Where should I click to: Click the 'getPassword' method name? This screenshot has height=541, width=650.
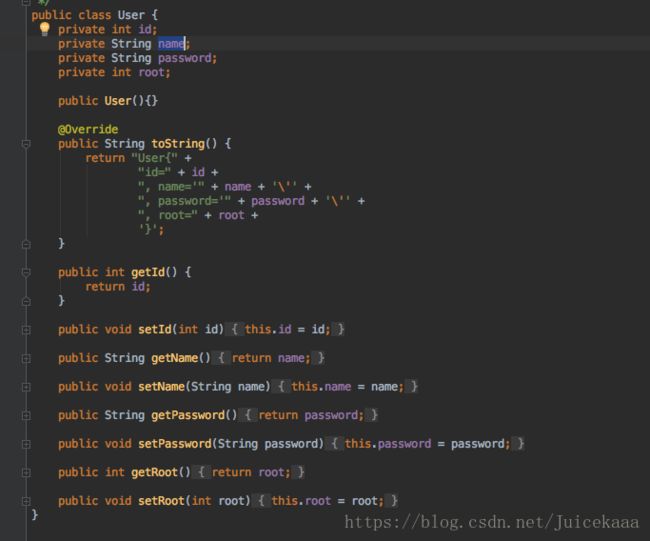click(x=188, y=415)
